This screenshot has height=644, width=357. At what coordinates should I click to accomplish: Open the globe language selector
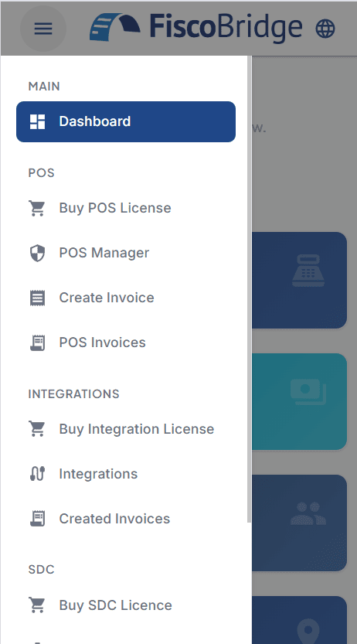(x=325, y=29)
